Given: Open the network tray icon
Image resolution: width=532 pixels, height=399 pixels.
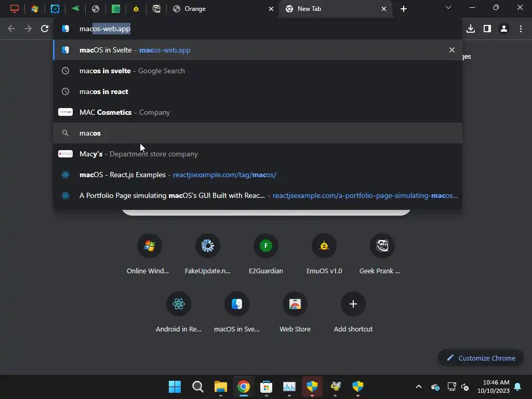Looking at the screenshot, I should tap(451, 387).
